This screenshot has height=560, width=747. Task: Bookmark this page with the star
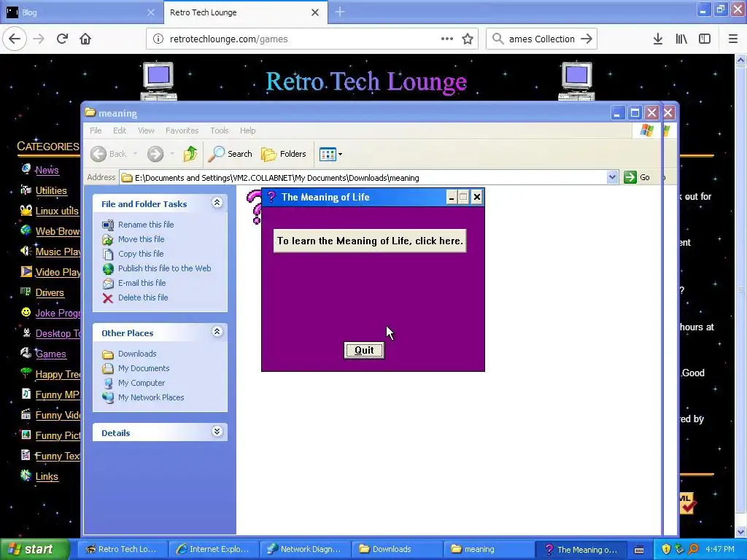(x=468, y=39)
